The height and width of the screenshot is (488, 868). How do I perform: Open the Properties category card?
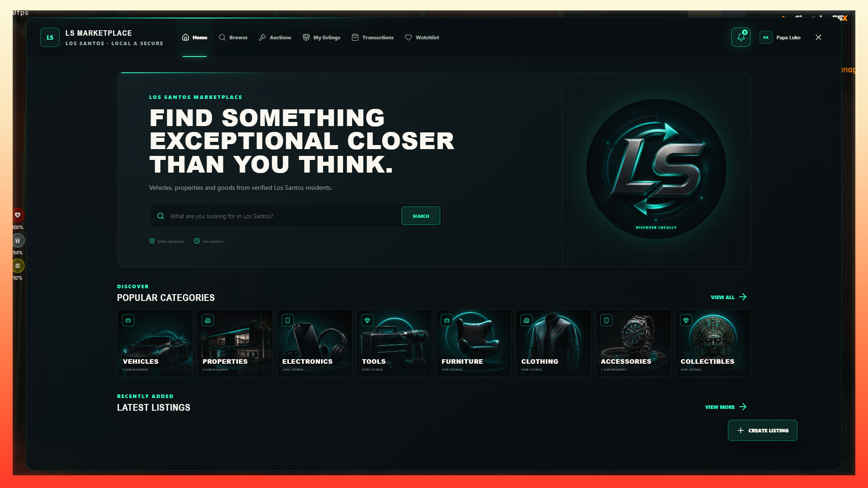click(235, 343)
